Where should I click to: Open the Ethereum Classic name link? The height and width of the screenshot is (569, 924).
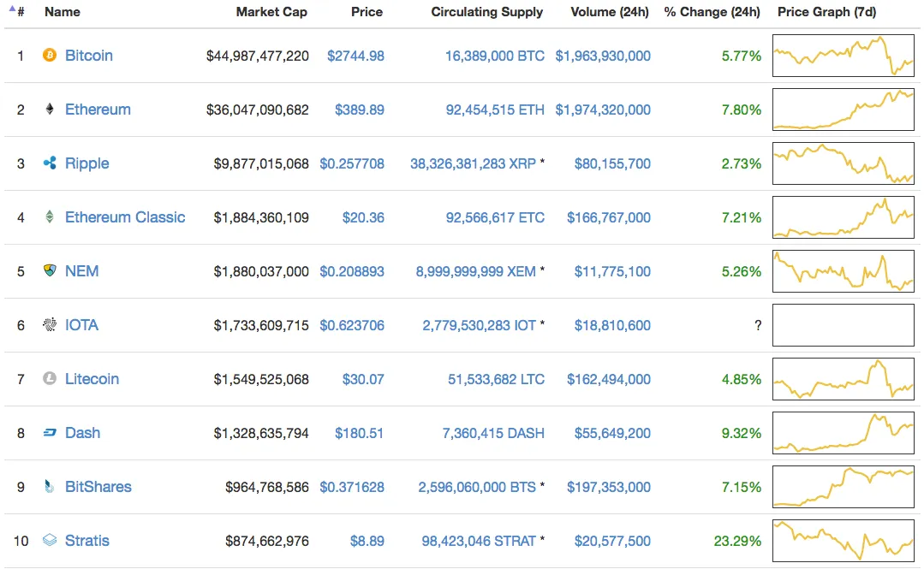[125, 216]
